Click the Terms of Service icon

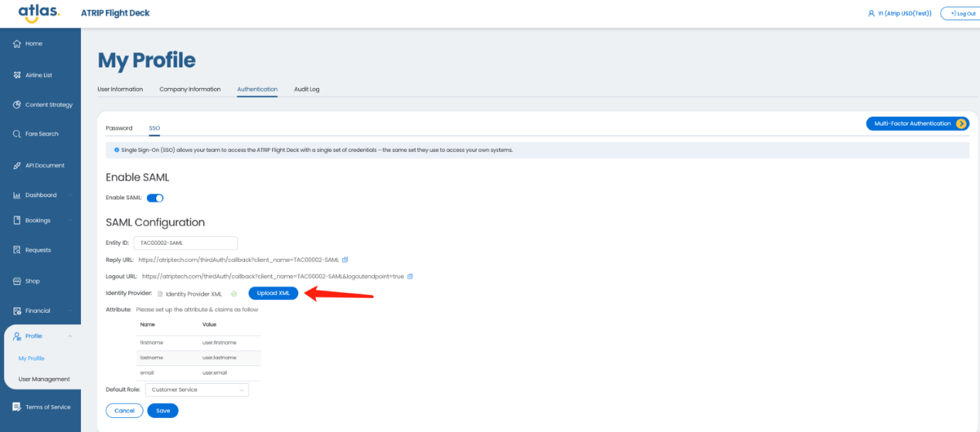click(17, 407)
